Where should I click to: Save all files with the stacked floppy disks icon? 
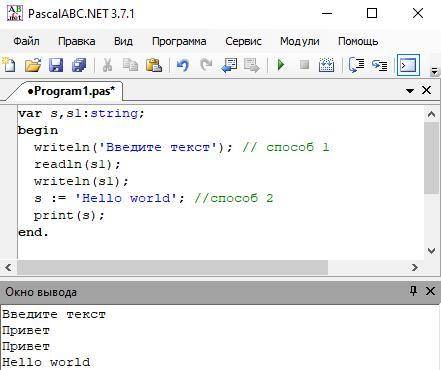tap(79, 65)
